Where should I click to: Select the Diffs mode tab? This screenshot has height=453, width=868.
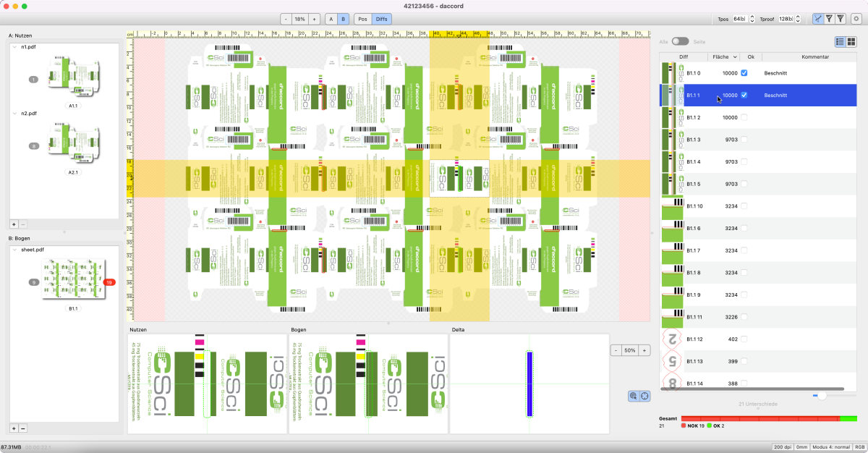click(x=382, y=19)
